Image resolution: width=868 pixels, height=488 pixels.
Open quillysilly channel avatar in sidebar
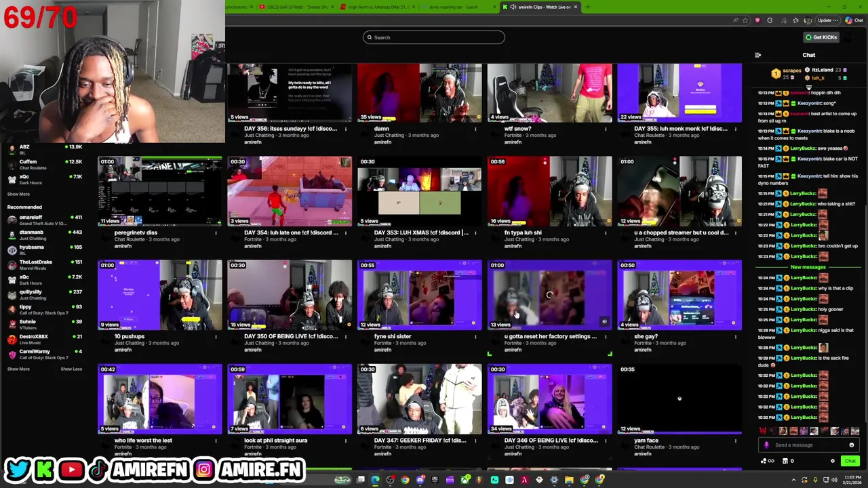[x=12, y=295]
